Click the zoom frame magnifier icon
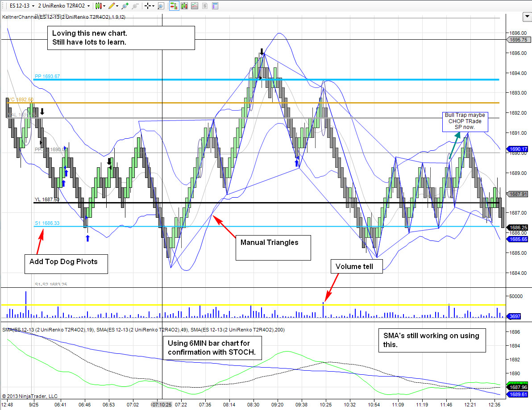The height and width of the screenshot is (410, 532). [x=161, y=6]
